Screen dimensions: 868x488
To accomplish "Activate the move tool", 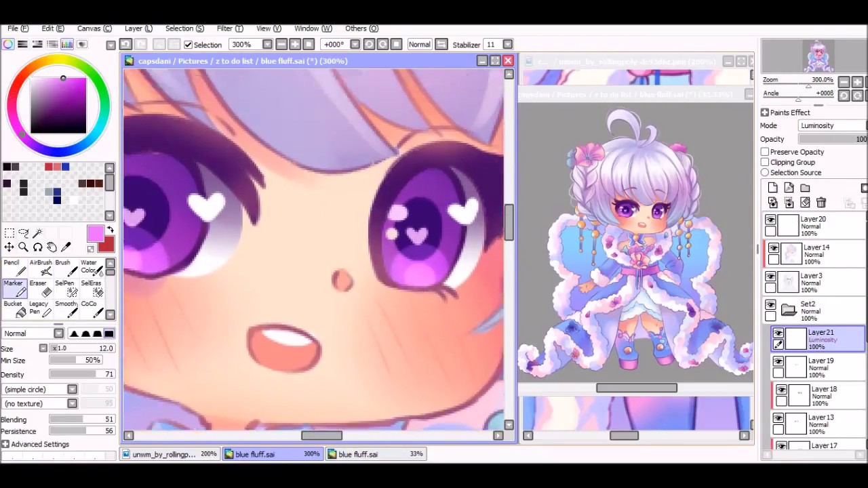I will point(9,247).
